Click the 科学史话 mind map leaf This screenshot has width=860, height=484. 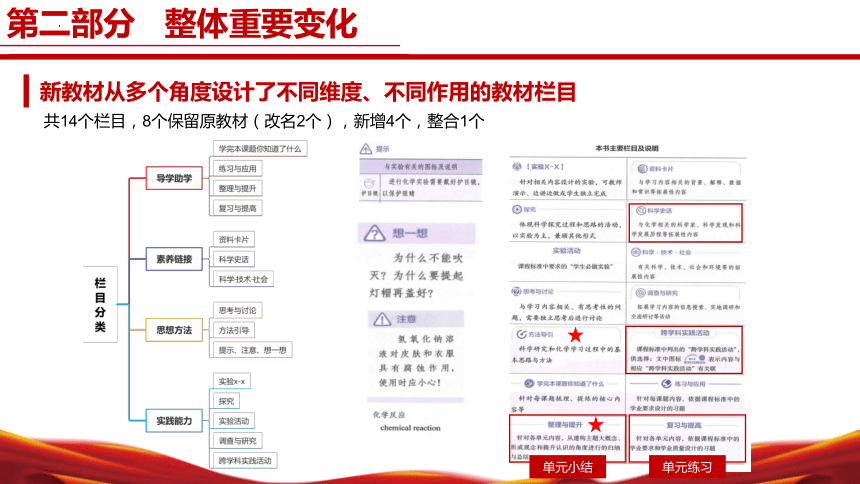click(x=234, y=259)
